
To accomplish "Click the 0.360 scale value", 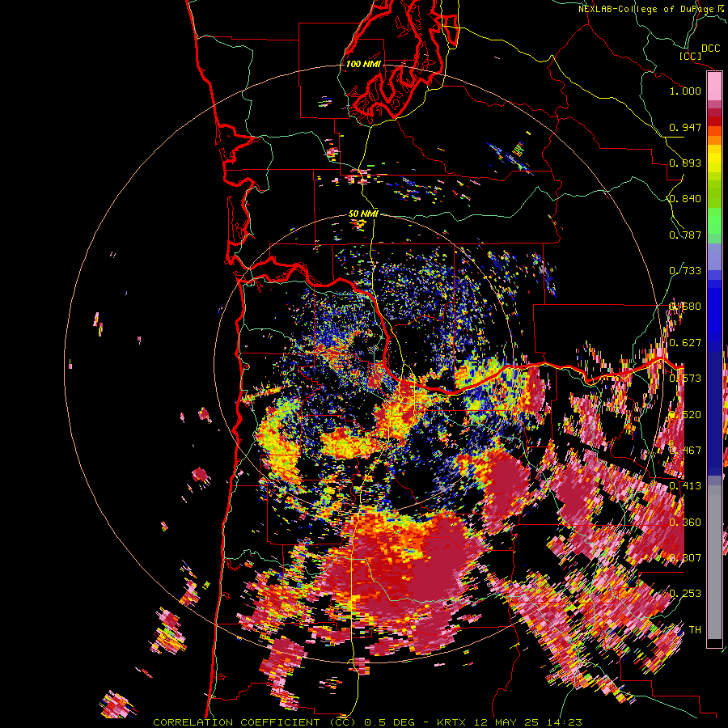I will 685,523.
